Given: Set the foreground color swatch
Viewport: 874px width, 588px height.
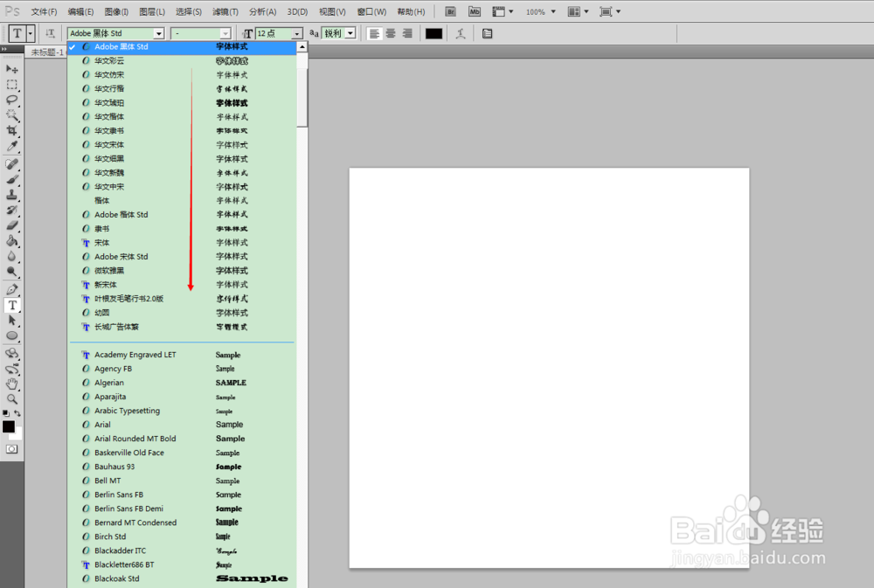Looking at the screenshot, I should [x=9, y=426].
